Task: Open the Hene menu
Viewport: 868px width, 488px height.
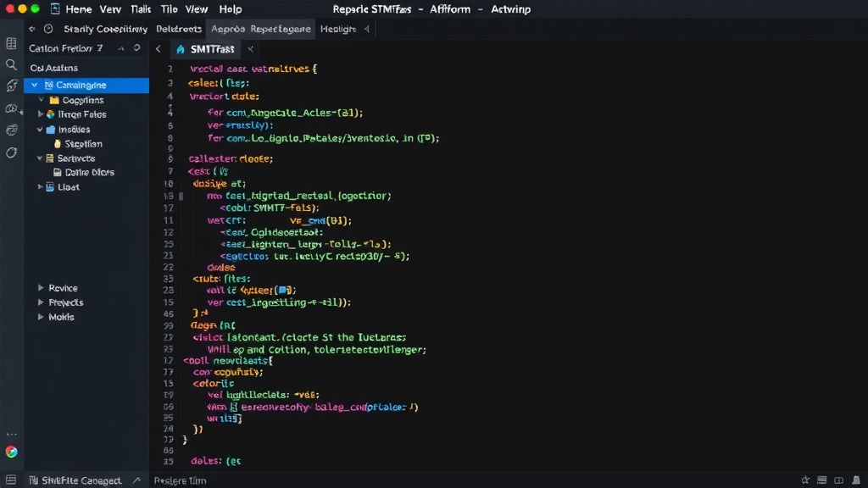Action: 79,8
